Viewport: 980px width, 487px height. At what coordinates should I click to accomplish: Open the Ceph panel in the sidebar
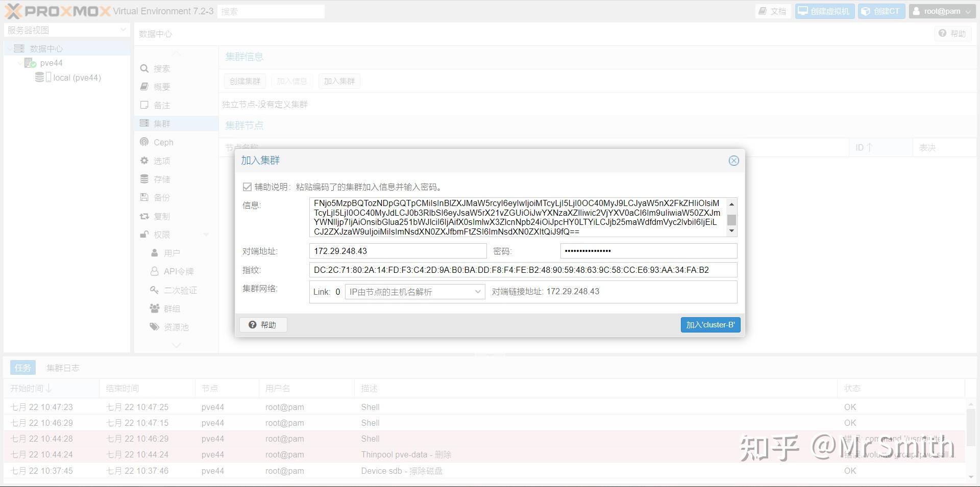pos(163,142)
